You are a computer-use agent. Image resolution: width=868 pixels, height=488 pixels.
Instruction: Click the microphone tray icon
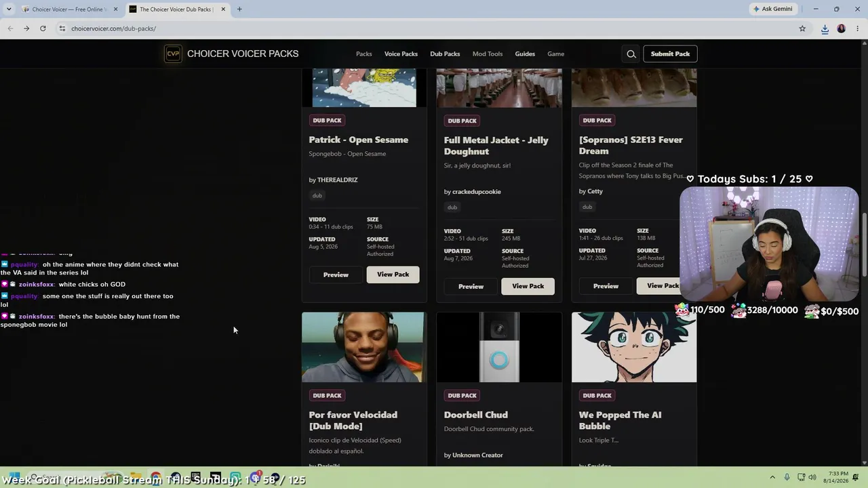tap(787, 477)
